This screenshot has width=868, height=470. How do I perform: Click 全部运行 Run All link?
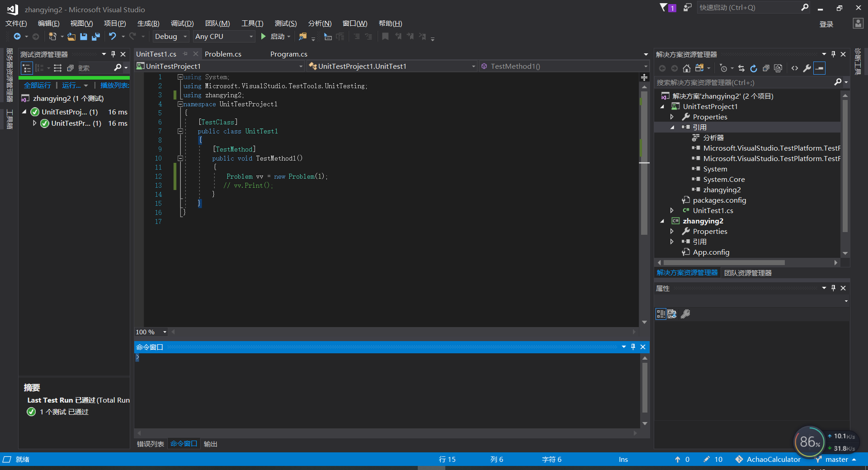(38, 85)
